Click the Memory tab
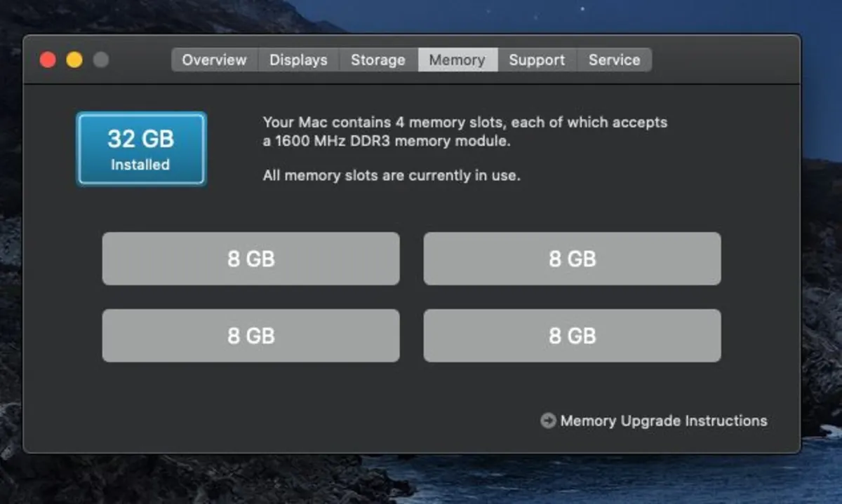The image size is (842, 504). (x=457, y=60)
